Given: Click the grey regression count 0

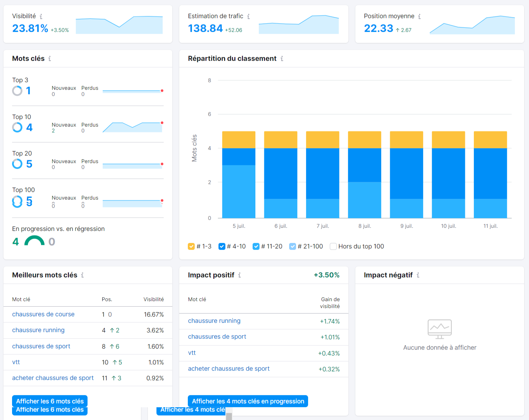Looking at the screenshot, I should (52, 242).
